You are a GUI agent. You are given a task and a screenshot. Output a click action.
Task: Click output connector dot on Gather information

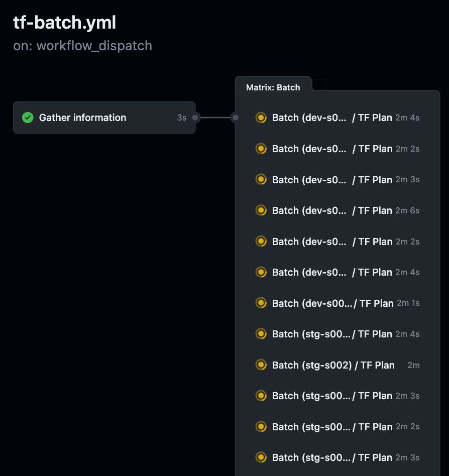coord(195,117)
